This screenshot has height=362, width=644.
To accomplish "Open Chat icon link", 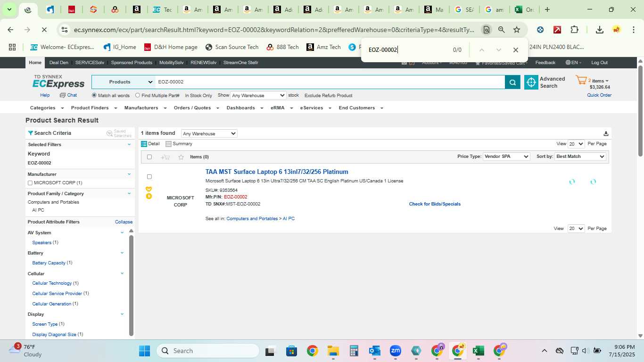I will pyautogui.click(x=63, y=95).
